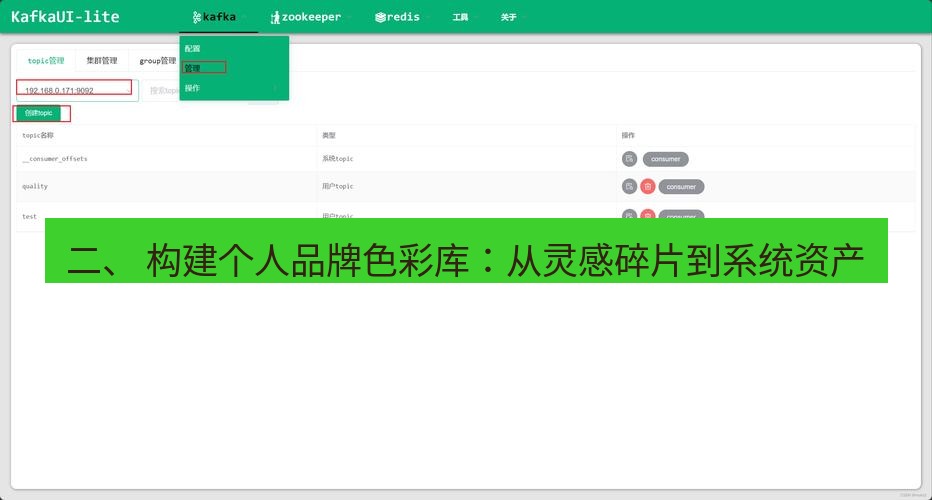The image size is (932, 500).
Task: Click the 搜索topic search input field
Action: pyautogui.click(x=160, y=90)
